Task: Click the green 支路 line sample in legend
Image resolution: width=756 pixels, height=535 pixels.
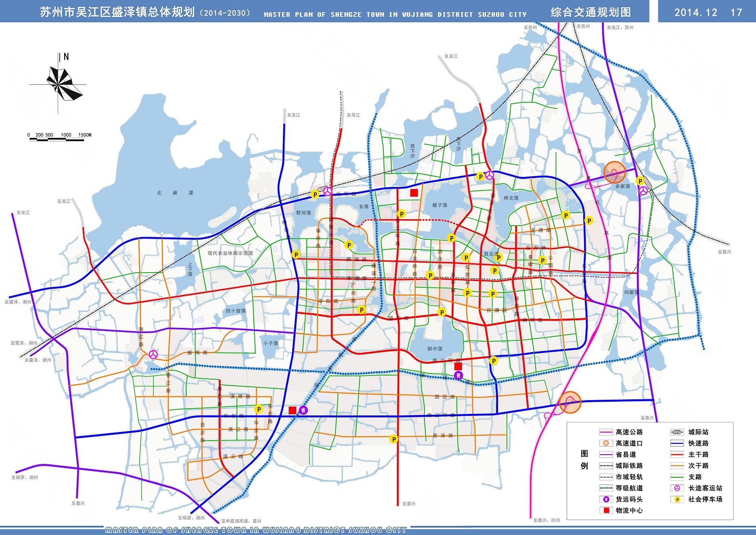Action: click(677, 477)
